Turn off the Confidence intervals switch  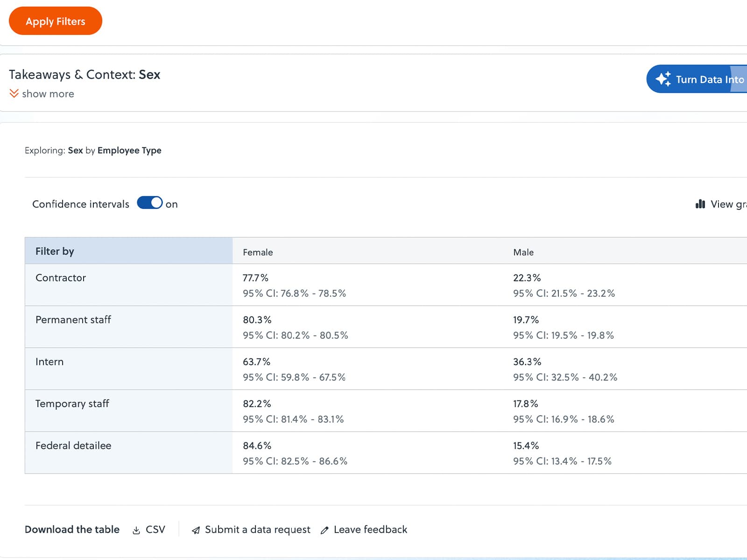[x=149, y=203]
